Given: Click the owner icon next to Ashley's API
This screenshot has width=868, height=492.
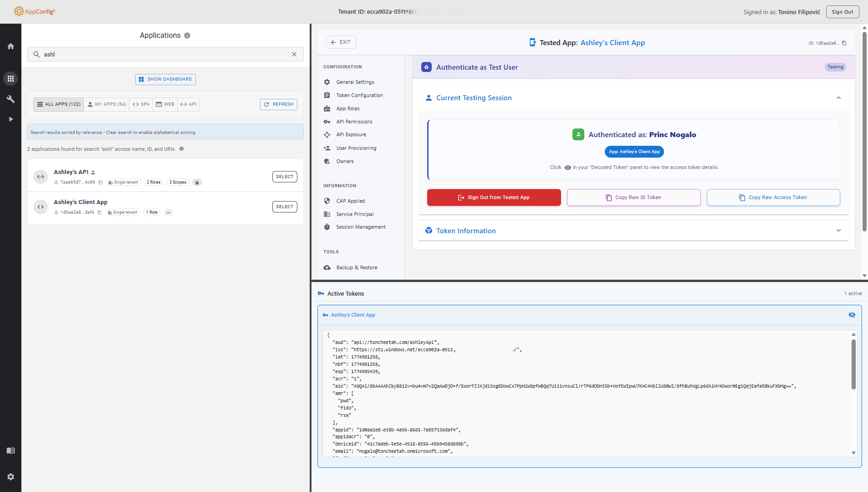Looking at the screenshot, I should [x=93, y=172].
